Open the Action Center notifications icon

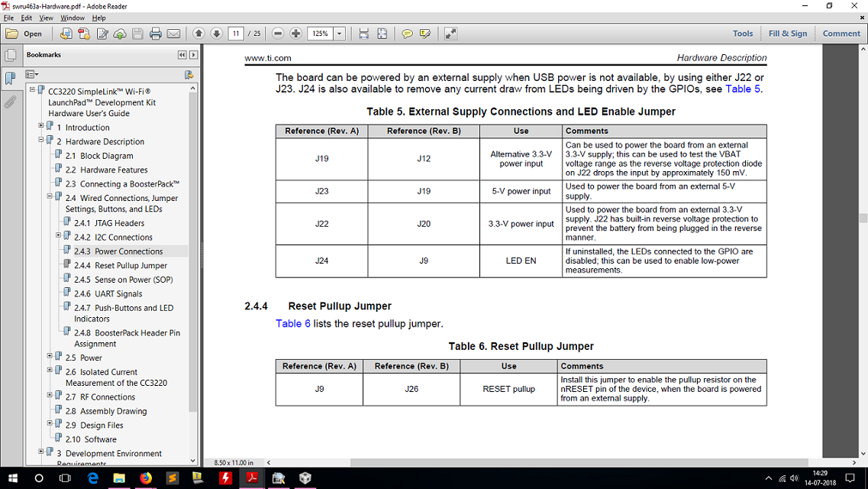pyautogui.click(x=850, y=478)
